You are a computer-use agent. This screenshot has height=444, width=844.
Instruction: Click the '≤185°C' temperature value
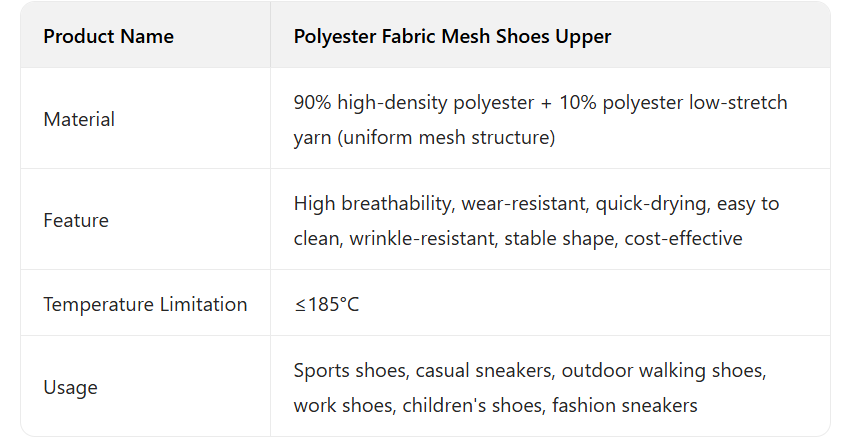[x=326, y=304]
